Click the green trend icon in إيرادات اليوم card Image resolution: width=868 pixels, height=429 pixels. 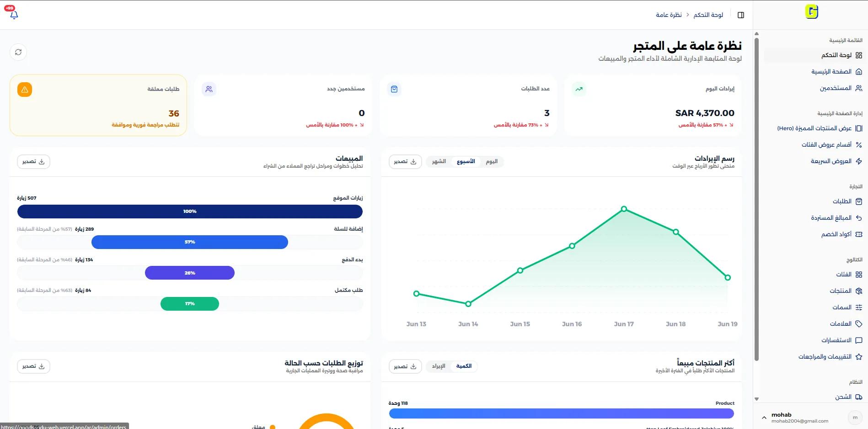(x=579, y=89)
